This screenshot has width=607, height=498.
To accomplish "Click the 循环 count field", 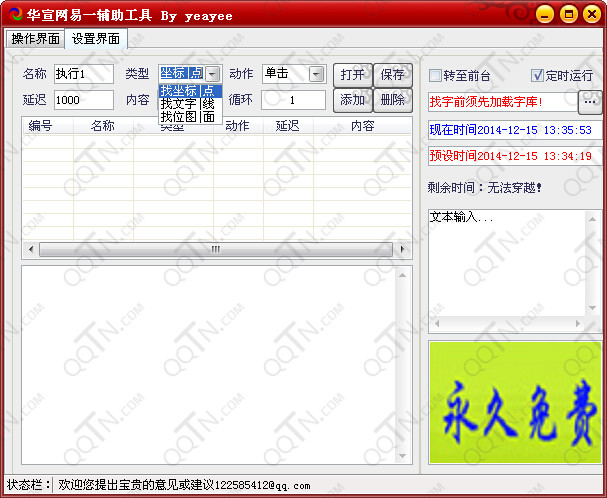I will coord(293,100).
